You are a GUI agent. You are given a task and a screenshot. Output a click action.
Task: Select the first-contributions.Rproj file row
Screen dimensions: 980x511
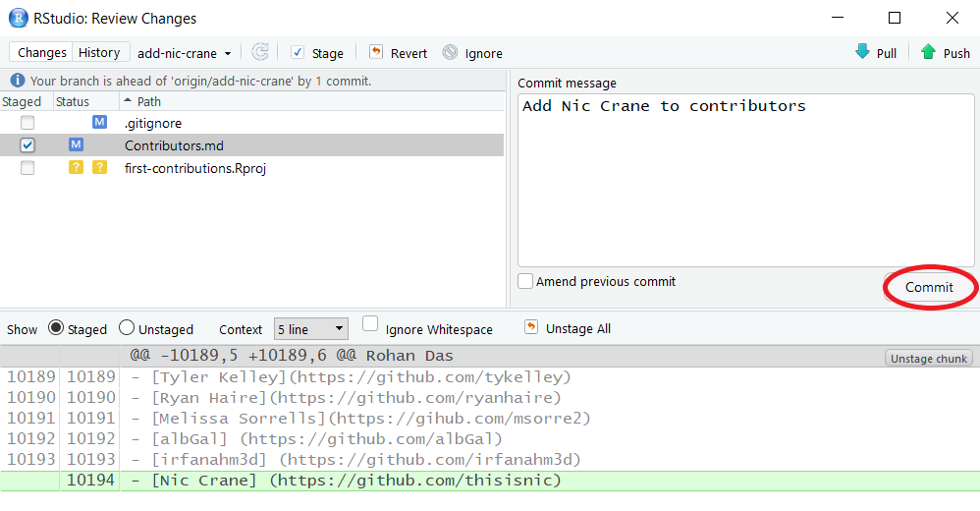coord(252,168)
